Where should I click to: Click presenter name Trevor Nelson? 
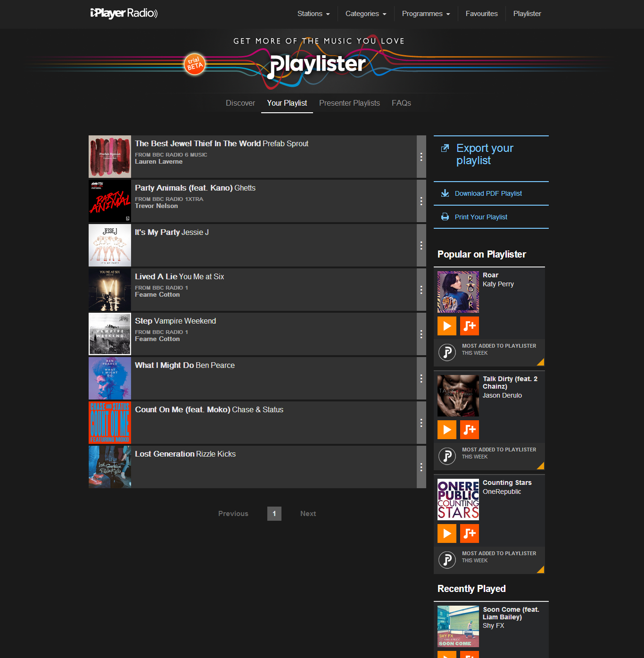tap(157, 206)
